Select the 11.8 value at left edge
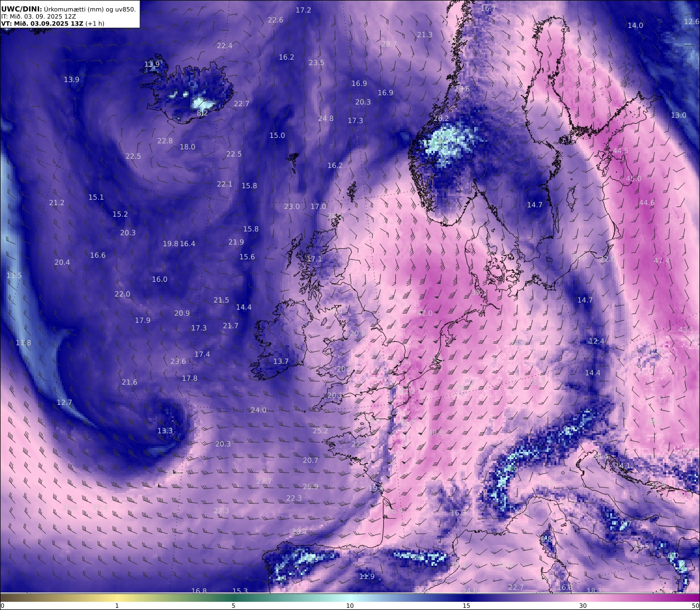Viewport: 700px width, 610px height. (x=24, y=342)
